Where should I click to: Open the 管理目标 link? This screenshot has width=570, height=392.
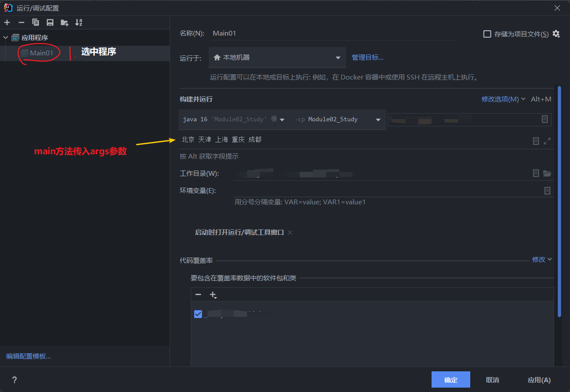pyautogui.click(x=367, y=58)
